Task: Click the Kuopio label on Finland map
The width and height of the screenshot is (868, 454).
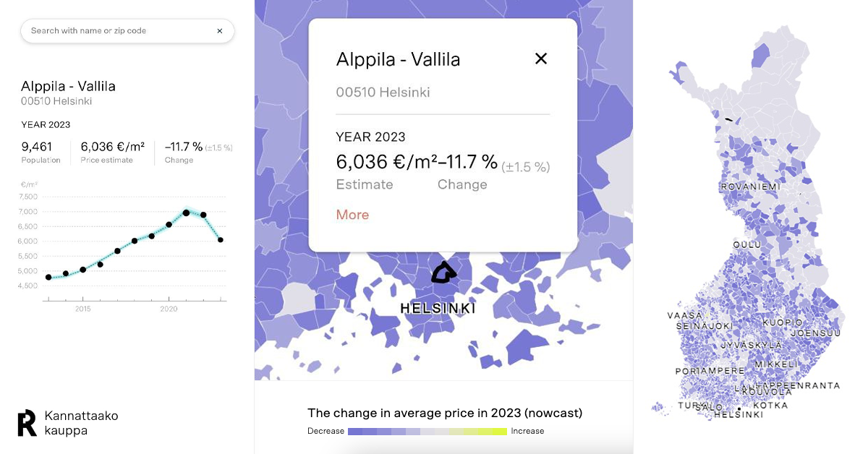Action: pos(782,322)
